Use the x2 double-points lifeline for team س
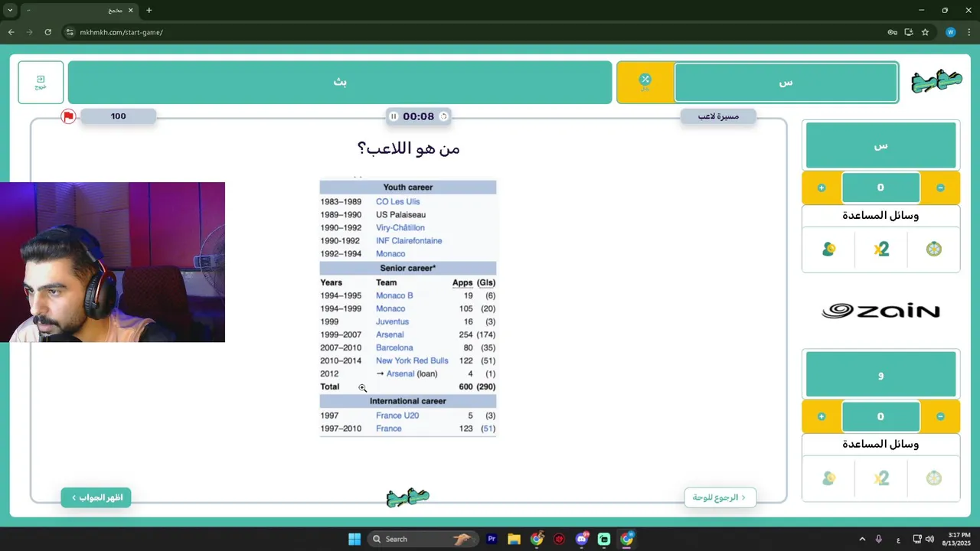The height and width of the screenshot is (551, 980). 881,249
